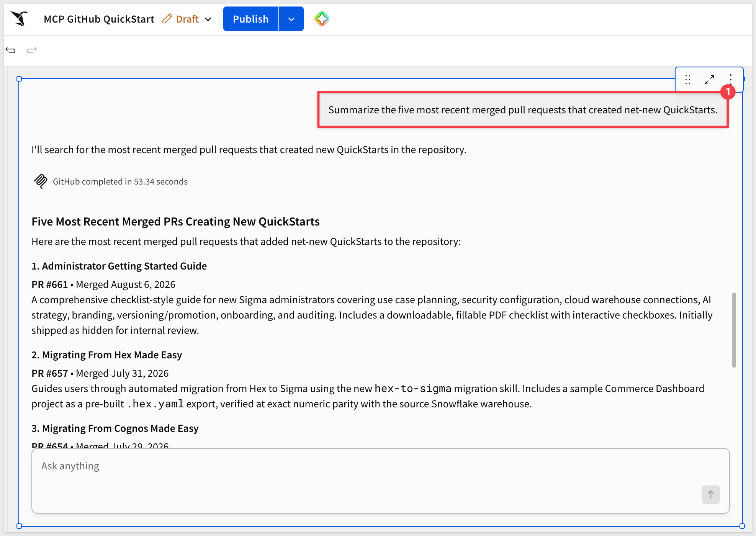The width and height of the screenshot is (756, 536).
Task: Click the MCP GitHub QuickStart title
Action: pyautogui.click(x=99, y=19)
